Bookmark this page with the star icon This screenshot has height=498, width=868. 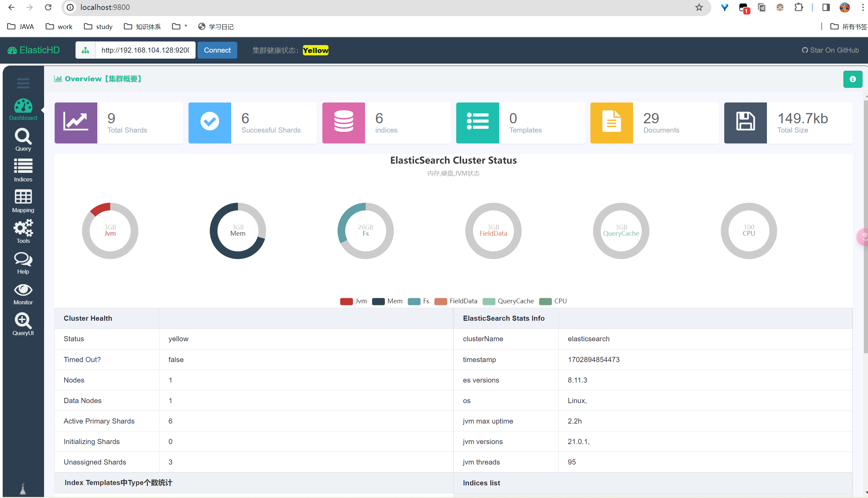[699, 7]
